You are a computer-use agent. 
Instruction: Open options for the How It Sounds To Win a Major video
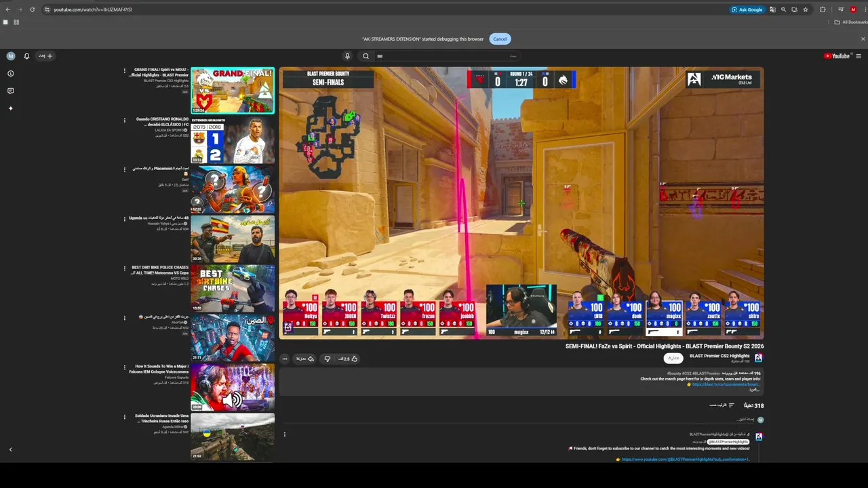pos(124,367)
